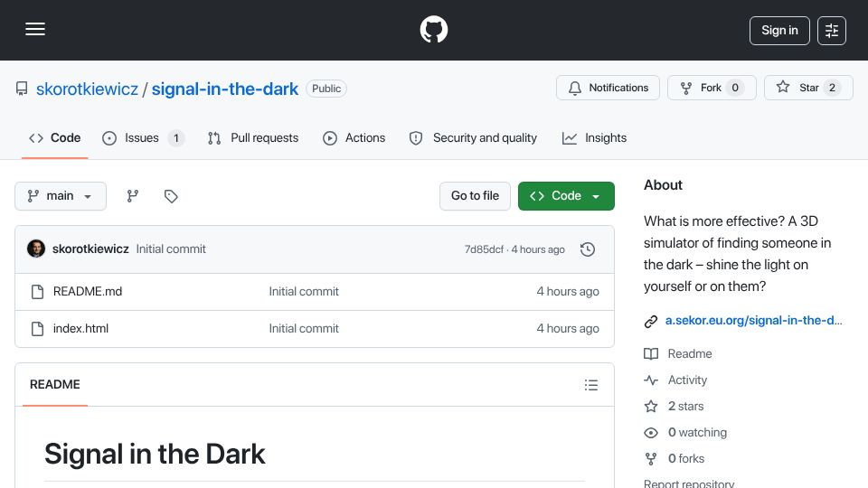Open the Actions tab
868x488 pixels.
click(354, 137)
